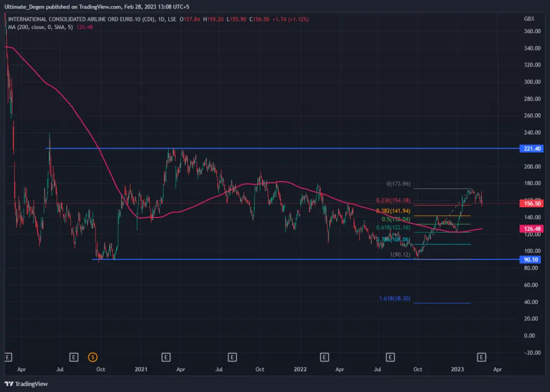
Task: Click the 240.00 value on price axis
Action: point(532,133)
